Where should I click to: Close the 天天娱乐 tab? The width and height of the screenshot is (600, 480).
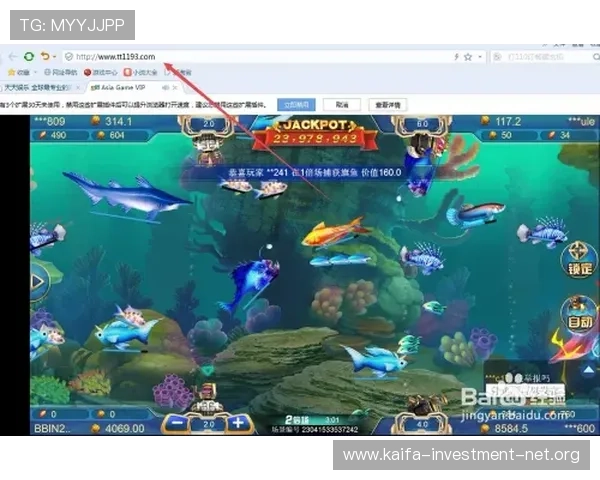(x=78, y=88)
